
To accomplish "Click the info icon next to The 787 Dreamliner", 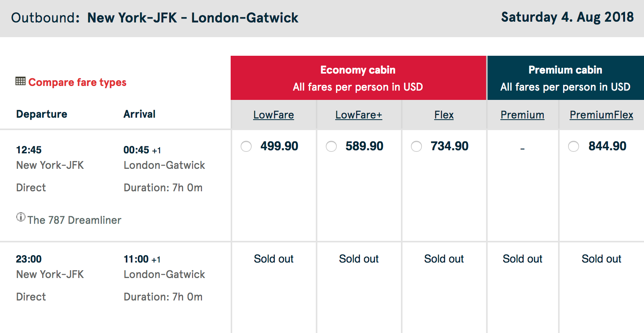I will 21,217.
